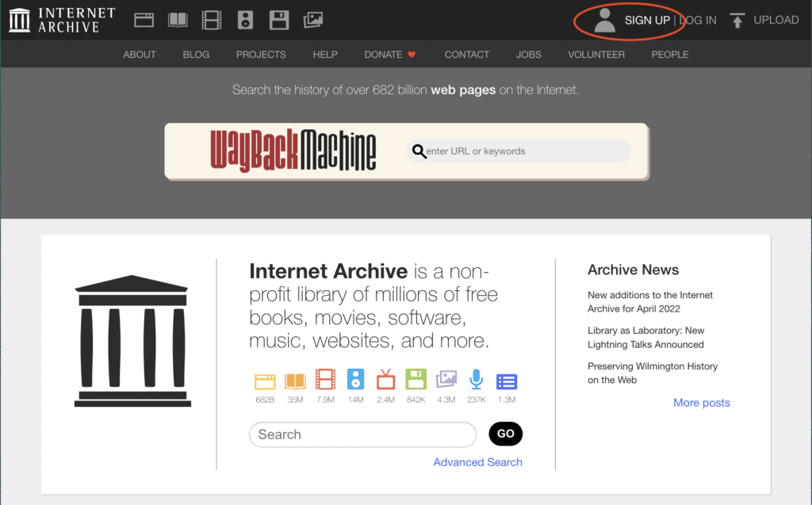
Task: Click the Archive News heading
Action: [x=633, y=270]
